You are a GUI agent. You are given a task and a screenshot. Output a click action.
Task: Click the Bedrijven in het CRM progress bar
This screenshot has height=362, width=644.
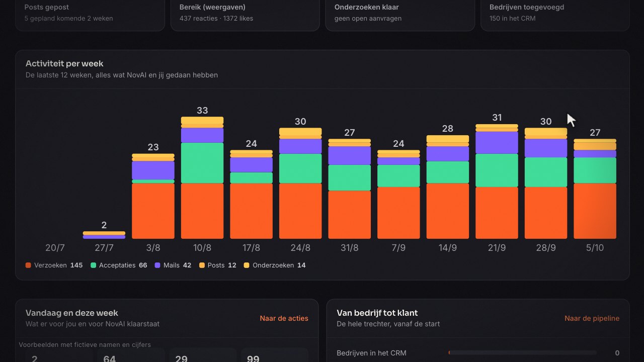tap(522, 353)
